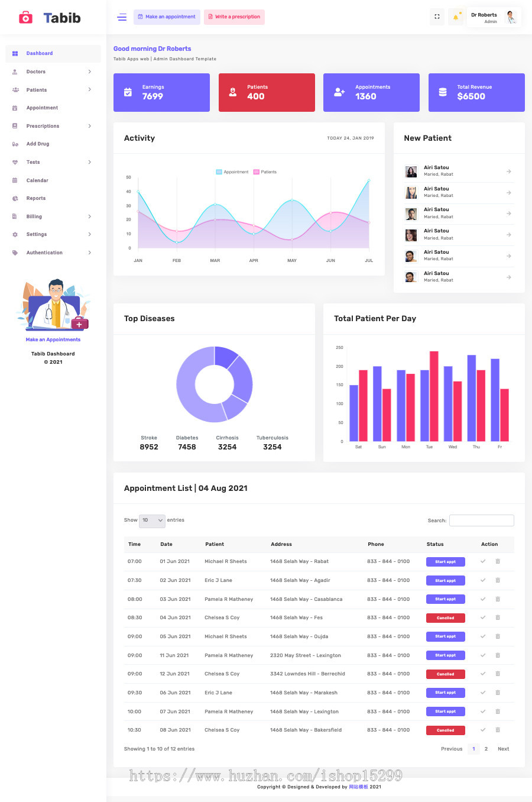Click the Make an Appointments sidebar link
Viewport: 532px width, 802px height.
coord(53,340)
